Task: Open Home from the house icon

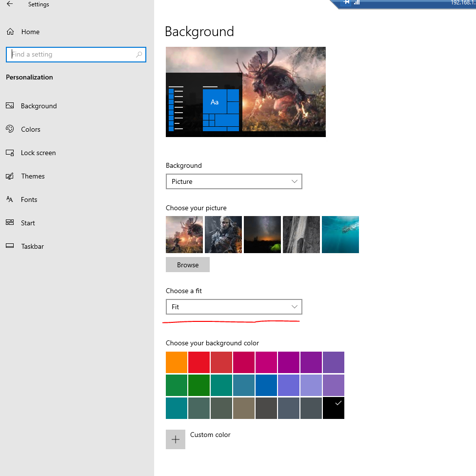Action: point(10,32)
